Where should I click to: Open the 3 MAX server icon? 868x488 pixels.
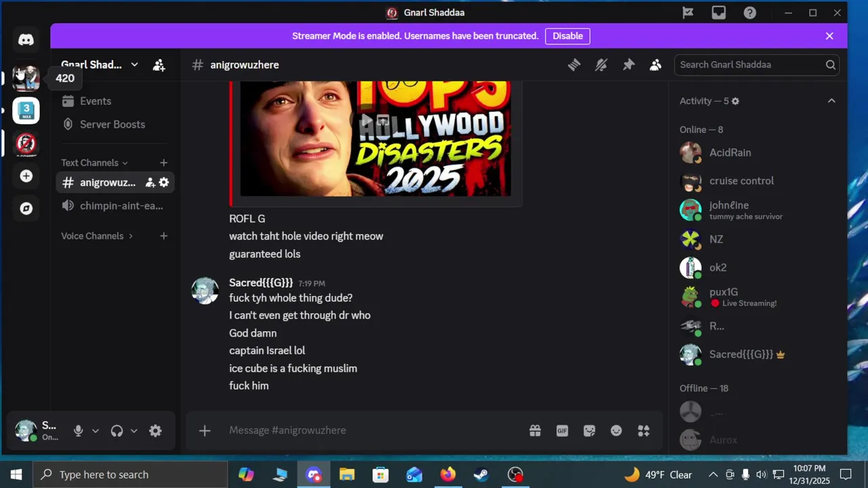point(26,110)
